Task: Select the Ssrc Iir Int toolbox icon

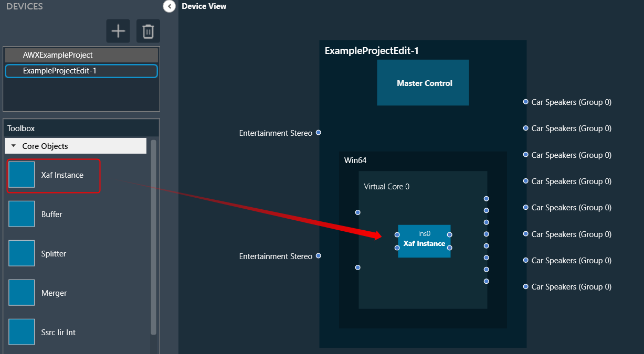Action: pyautogui.click(x=22, y=332)
